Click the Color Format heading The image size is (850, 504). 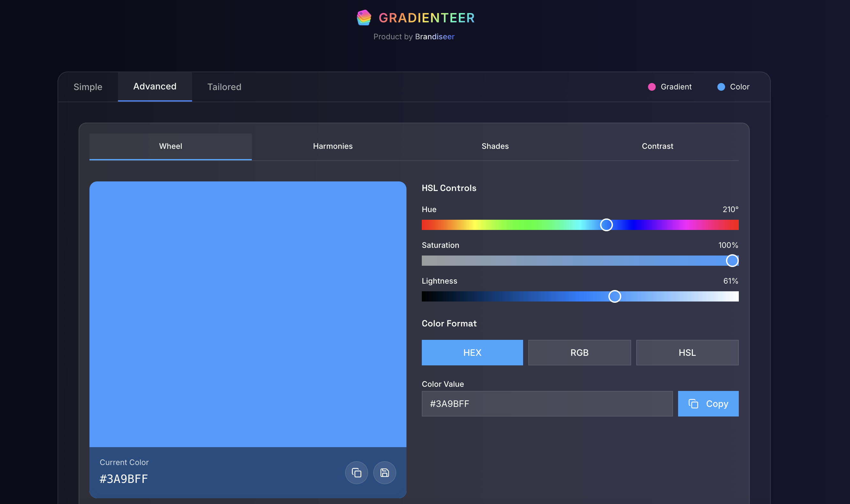click(449, 324)
